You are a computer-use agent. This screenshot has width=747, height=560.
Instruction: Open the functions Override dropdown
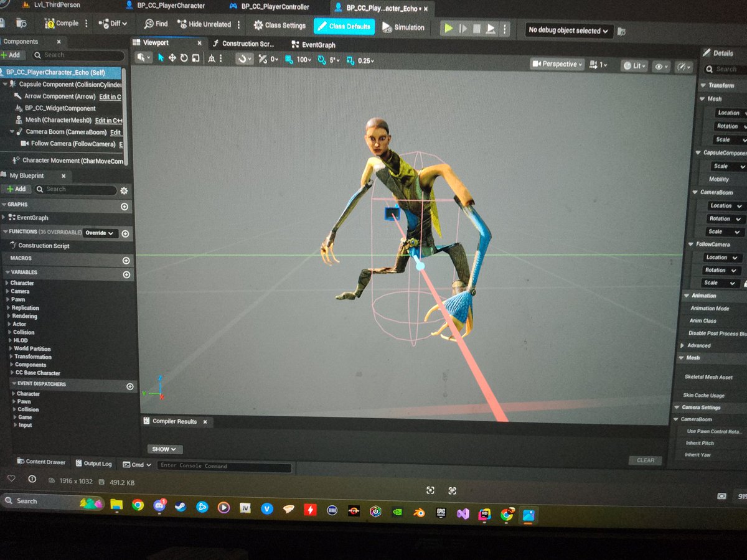101,233
